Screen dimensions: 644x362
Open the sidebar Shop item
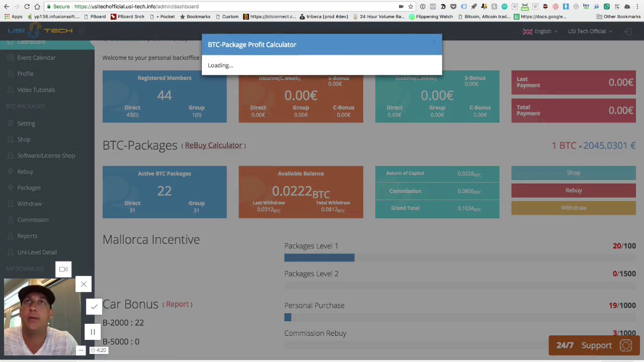[x=24, y=139]
